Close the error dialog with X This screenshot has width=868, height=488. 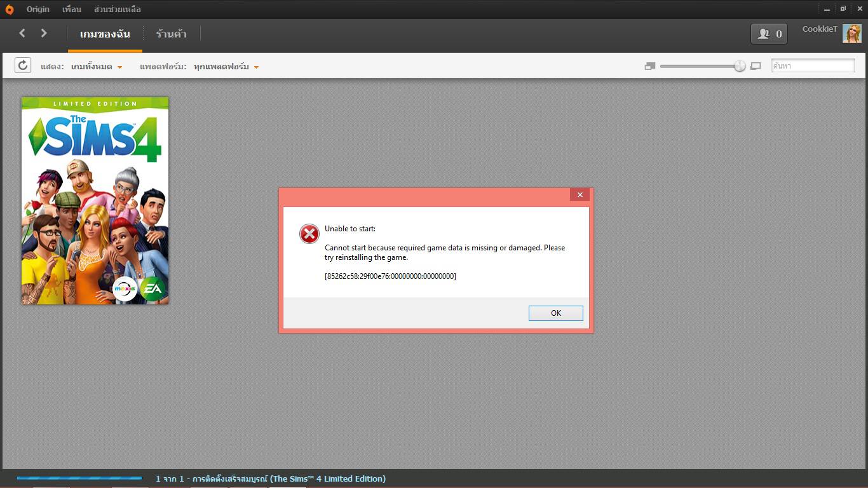point(580,195)
